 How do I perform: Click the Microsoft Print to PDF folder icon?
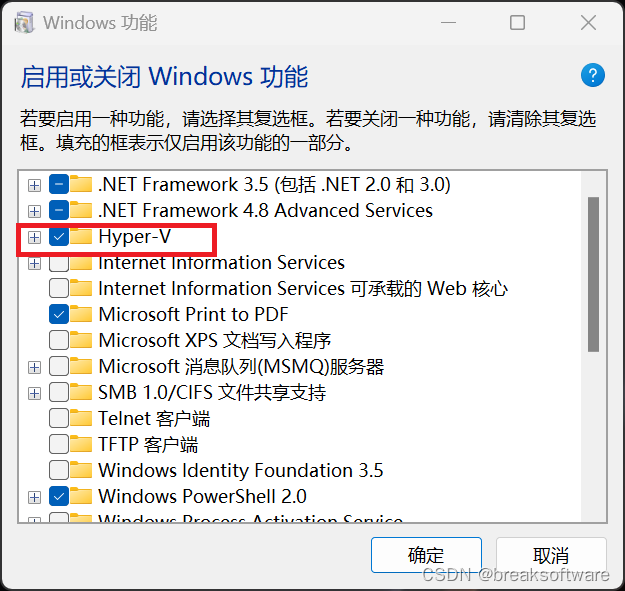pos(82,315)
